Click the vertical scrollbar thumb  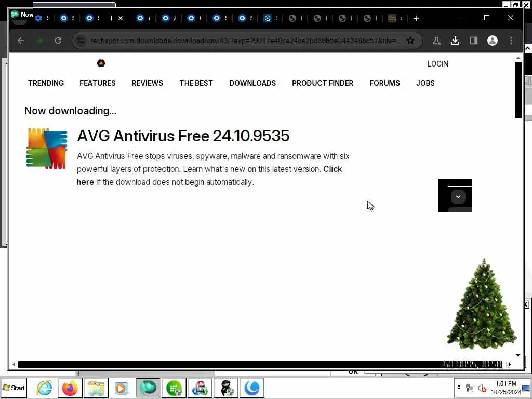(x=518, y=90)
